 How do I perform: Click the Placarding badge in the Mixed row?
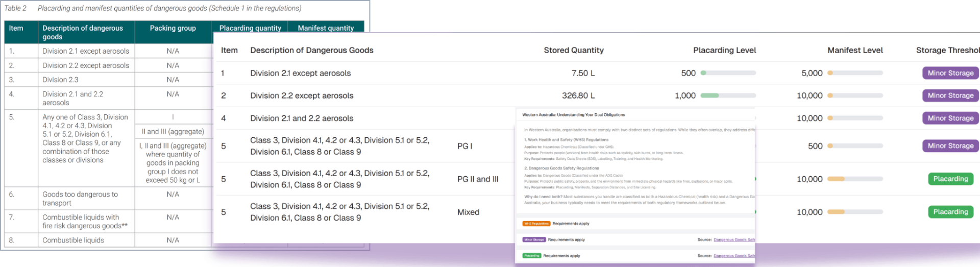(x=950, y=212)
